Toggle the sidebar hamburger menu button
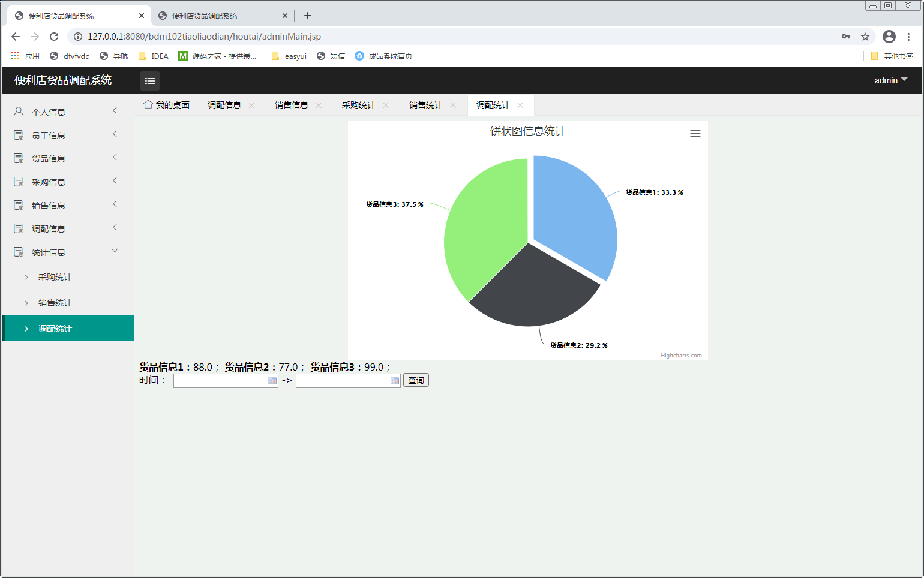This screenshot has height=578, width=924. 150,80
